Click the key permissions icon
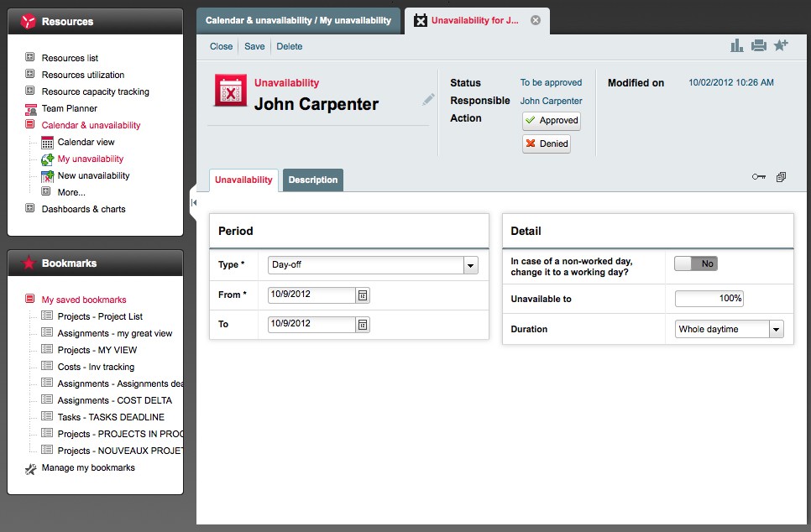 [759, 177]
